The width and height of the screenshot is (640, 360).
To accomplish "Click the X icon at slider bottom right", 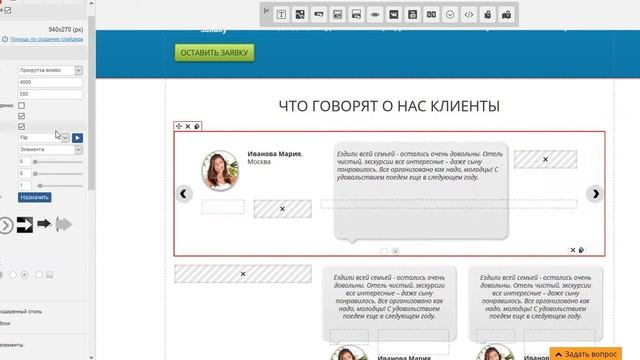I will point(573,250).
